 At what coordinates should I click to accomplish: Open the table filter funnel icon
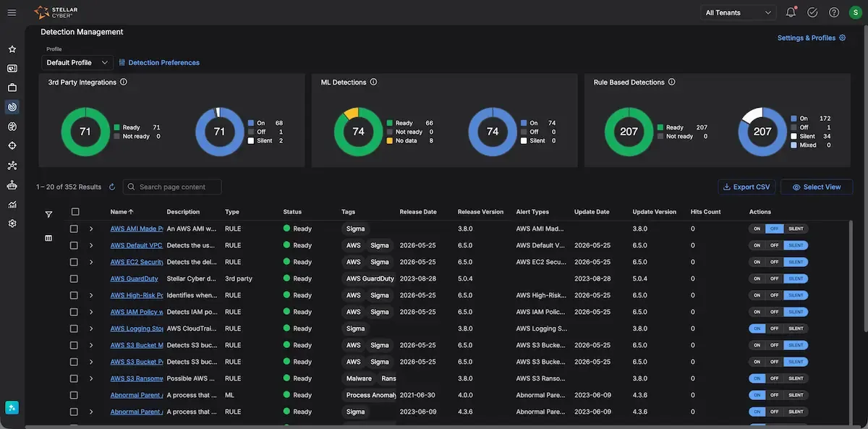[x=48, y=214]
